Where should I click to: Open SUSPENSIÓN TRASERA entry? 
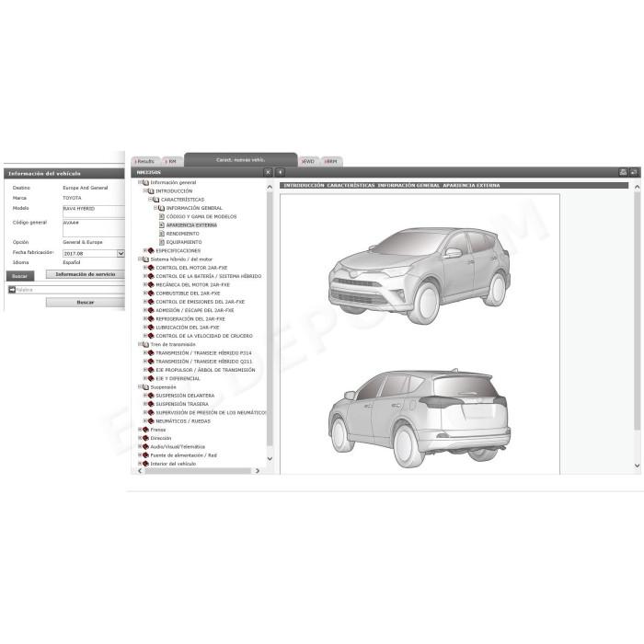pos(182,404)
